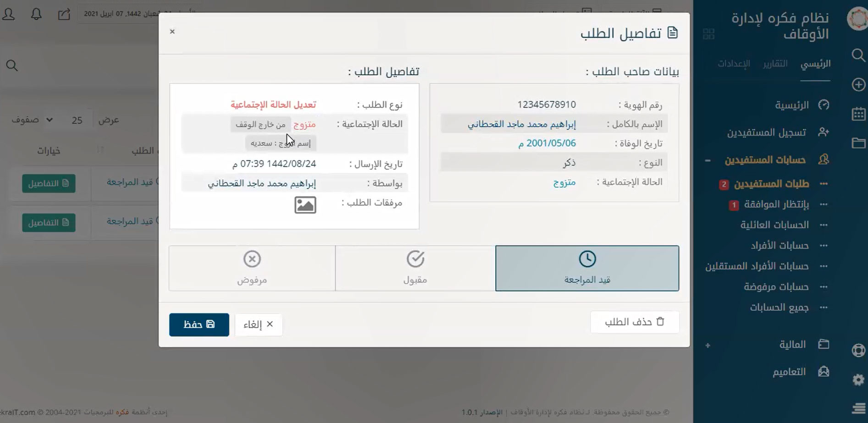Viewport: 868px width, 423px height.
Task: Open the request attachment image icon
Action: click(305, 205)
